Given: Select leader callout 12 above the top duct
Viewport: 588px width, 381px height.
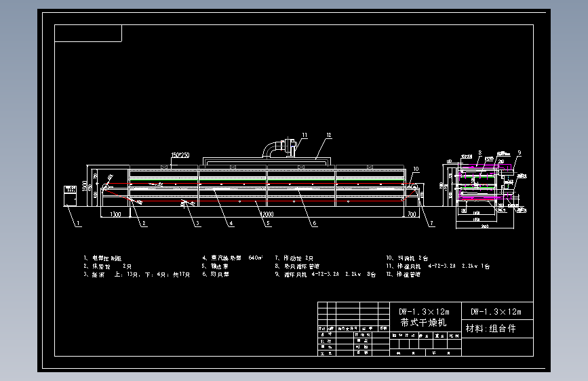Looking at the screenshot, I should coord(328,135).
